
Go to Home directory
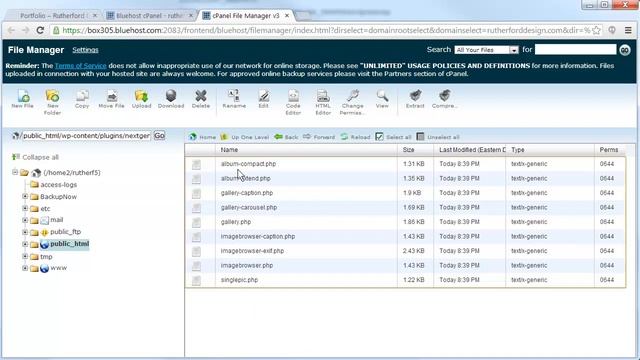click(x=202, y=137)
